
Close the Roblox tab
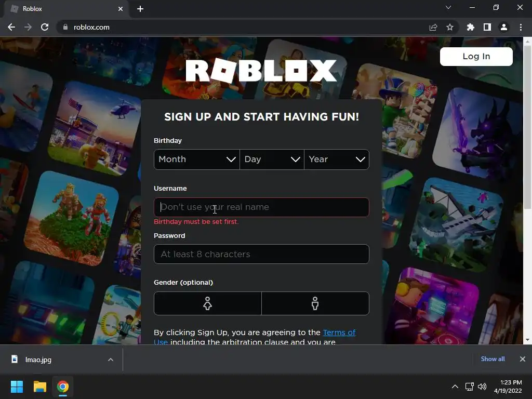[x=121, y=9]
